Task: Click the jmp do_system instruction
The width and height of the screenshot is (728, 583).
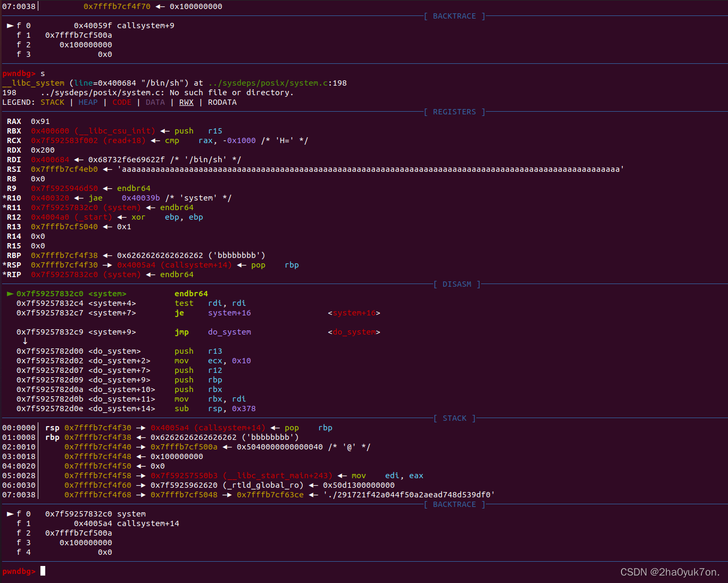Action: click(213, 332)
